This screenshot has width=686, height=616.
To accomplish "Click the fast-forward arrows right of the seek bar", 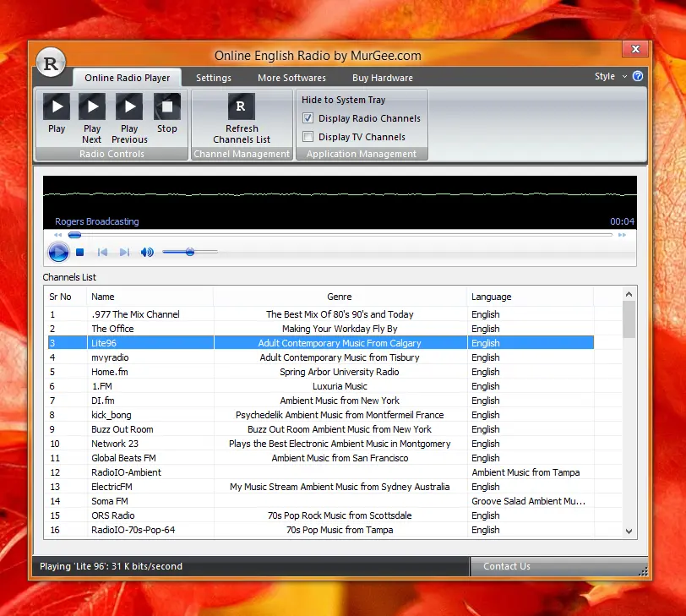I will [x=622, y=235].
